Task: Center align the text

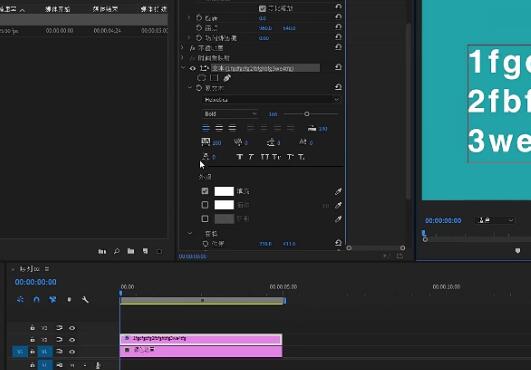Action: tap(219, 128)
